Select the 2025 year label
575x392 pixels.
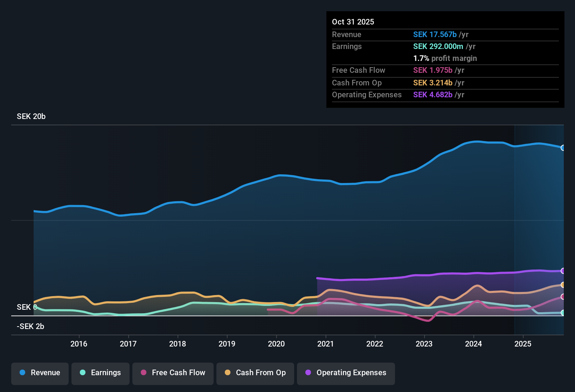[523, 344]
